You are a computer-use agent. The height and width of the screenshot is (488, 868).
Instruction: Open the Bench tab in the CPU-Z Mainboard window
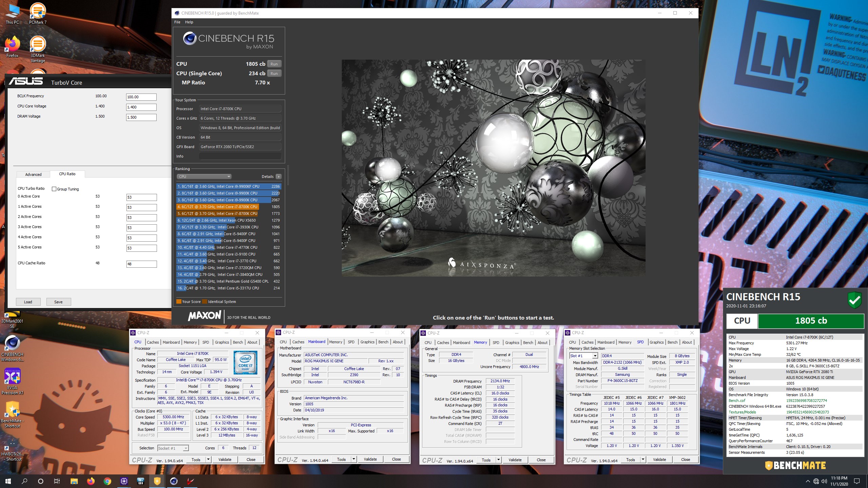click(383, 342)
